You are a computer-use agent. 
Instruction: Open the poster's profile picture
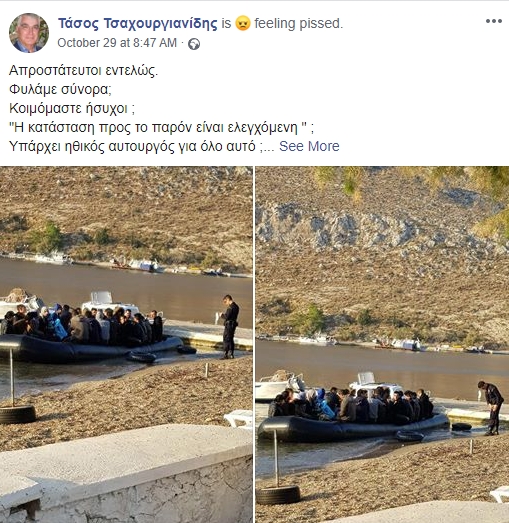click(29, 33)
